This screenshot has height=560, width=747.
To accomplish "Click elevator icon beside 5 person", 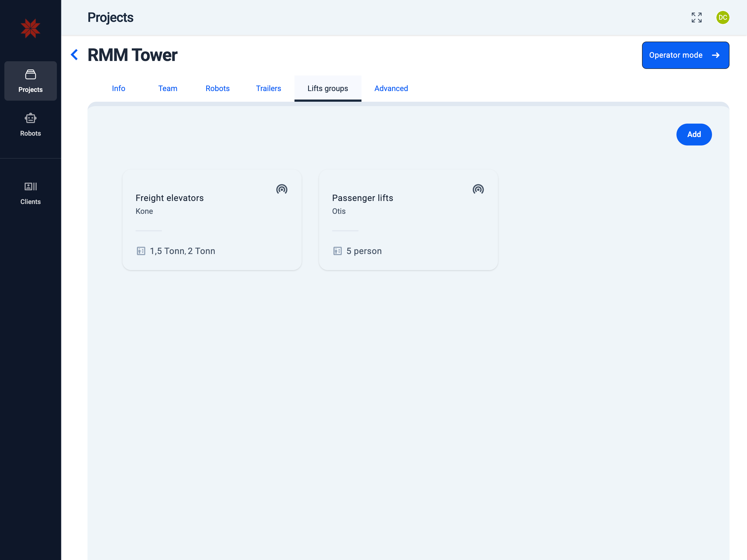I will coord(337,251).
